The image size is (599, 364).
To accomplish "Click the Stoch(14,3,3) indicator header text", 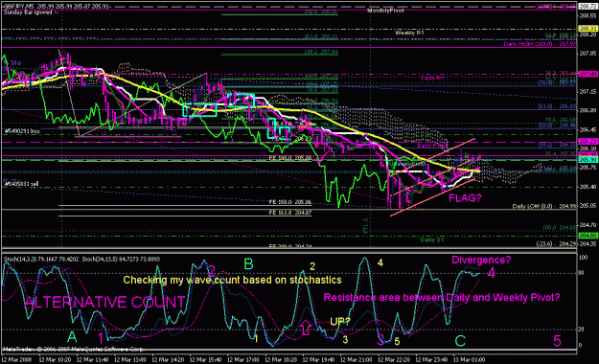I will pyautogui.click(x=41, y=260).
